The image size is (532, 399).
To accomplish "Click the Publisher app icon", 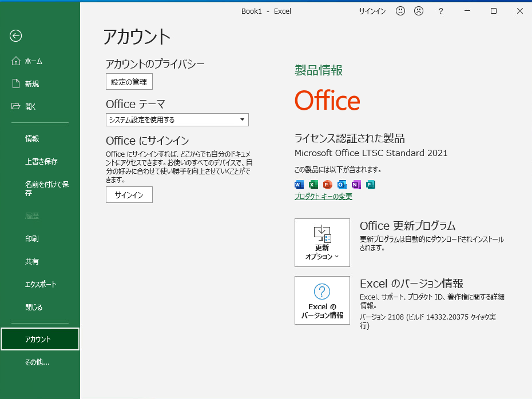I will (370, 185).
